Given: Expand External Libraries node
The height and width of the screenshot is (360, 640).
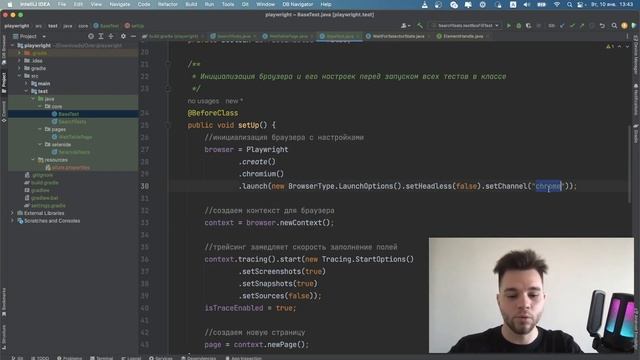Looking at the screenshot, I should click(12, 213).
